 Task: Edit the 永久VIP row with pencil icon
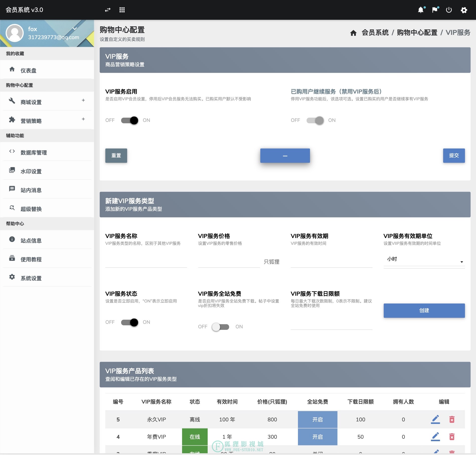coord(435,419)
